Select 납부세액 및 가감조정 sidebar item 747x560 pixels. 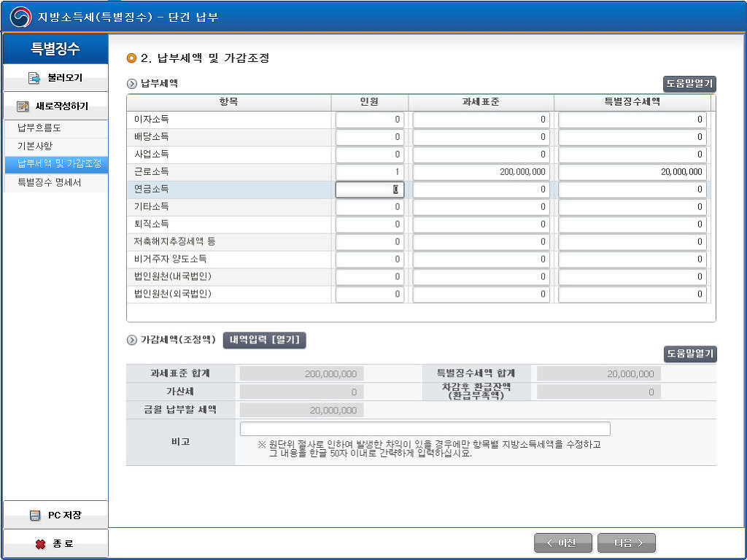(x=59, y=164)
